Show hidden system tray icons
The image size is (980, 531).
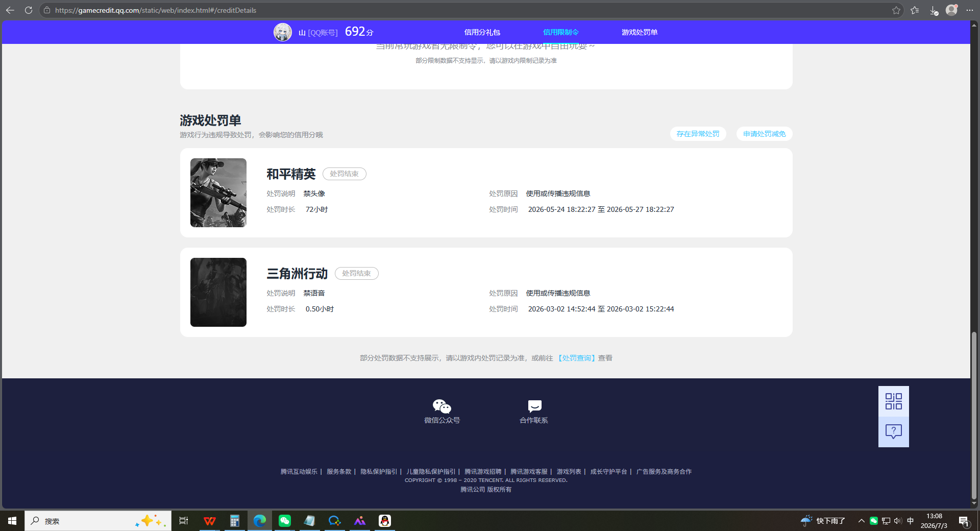[x=861, y=521]
